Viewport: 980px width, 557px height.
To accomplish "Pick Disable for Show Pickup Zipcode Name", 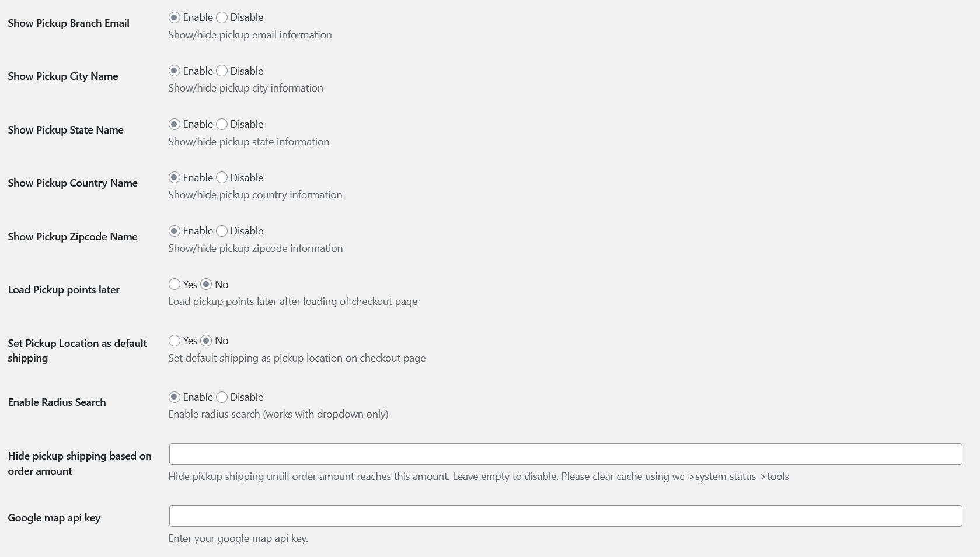I will pyautogui.click(x=222, y=231).
